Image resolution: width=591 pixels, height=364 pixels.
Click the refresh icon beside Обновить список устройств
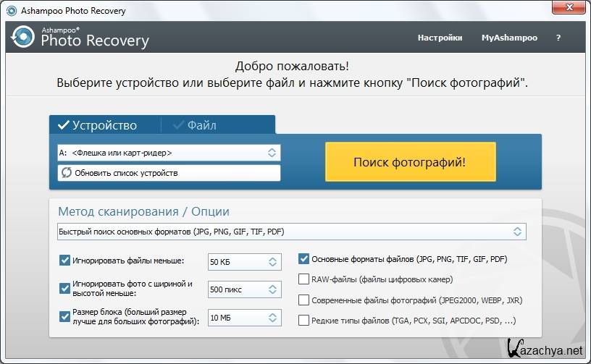(x=67, y=173)
